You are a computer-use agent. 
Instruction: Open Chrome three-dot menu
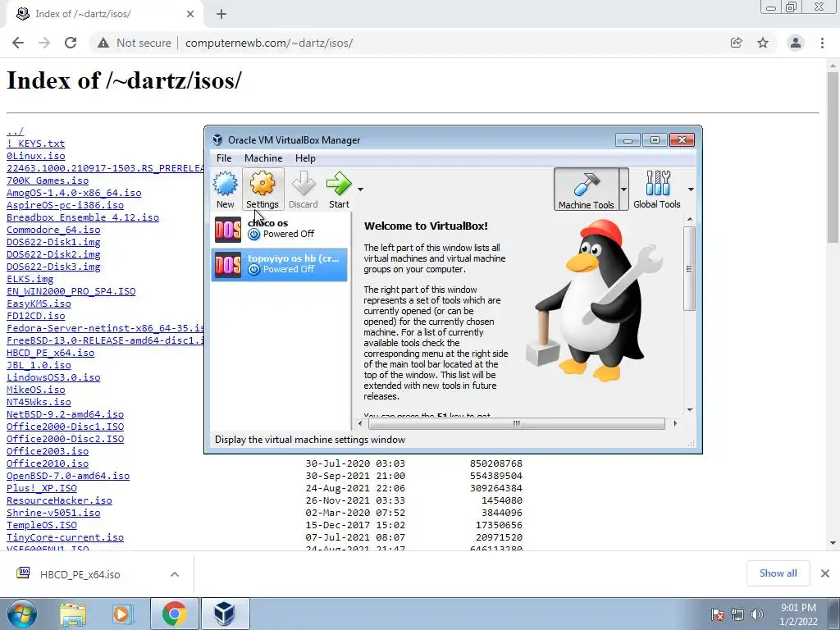pyautogui.click(x=822, y=43)
